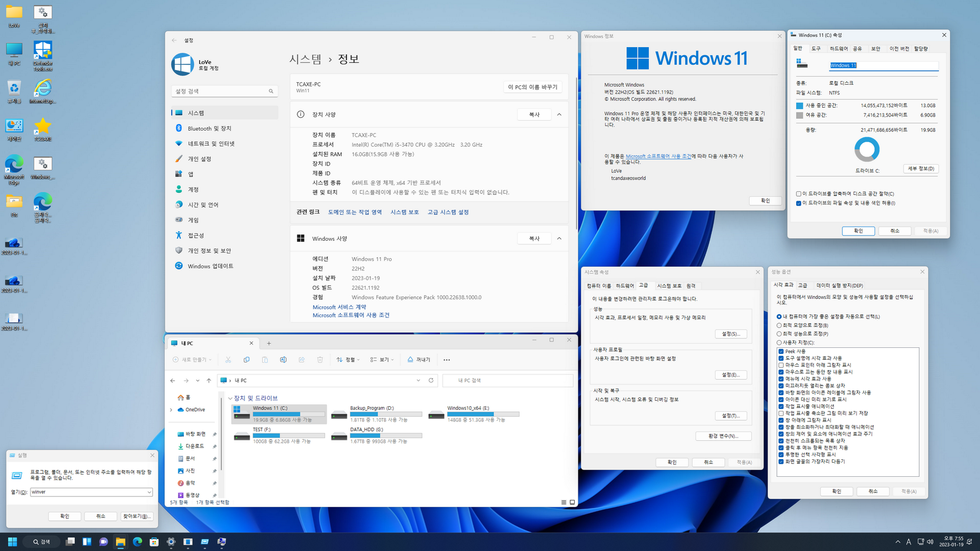This screenshot has height=551, width=980.
Task: Select 최적 성능으로 조정(P) radio option
Action: [803, 334]
